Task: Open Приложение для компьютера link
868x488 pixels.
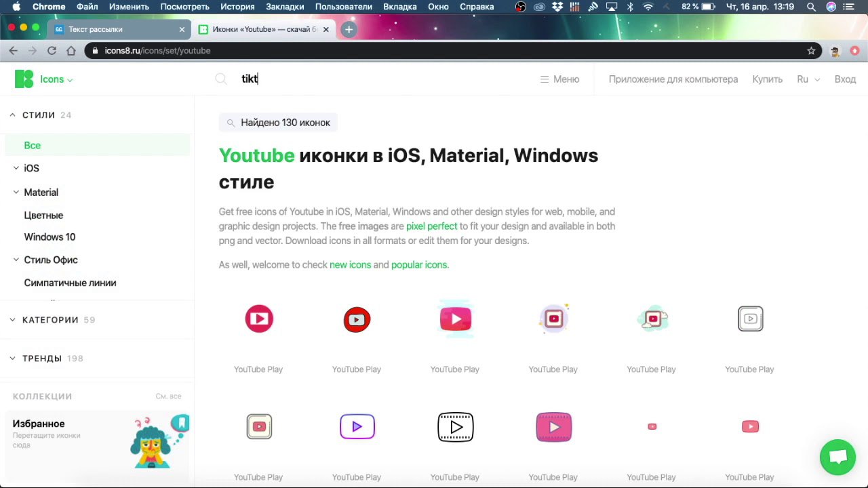Action: point(673,79)
